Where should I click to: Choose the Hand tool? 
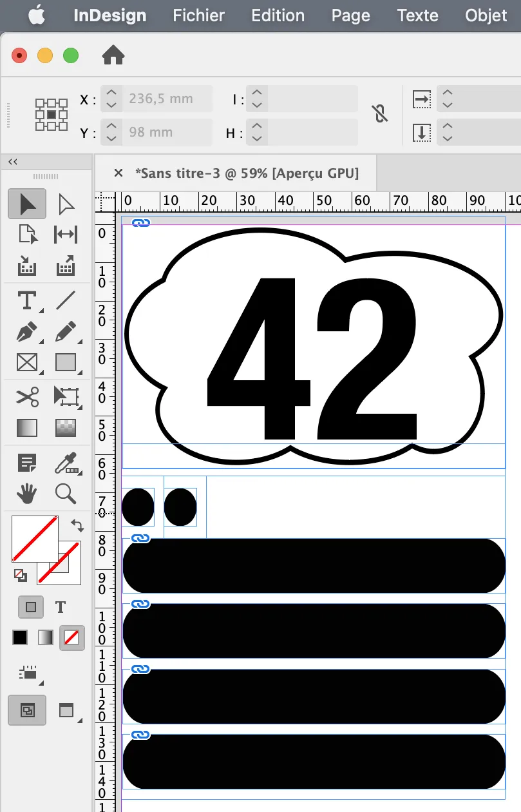click(x=27, y=494)
